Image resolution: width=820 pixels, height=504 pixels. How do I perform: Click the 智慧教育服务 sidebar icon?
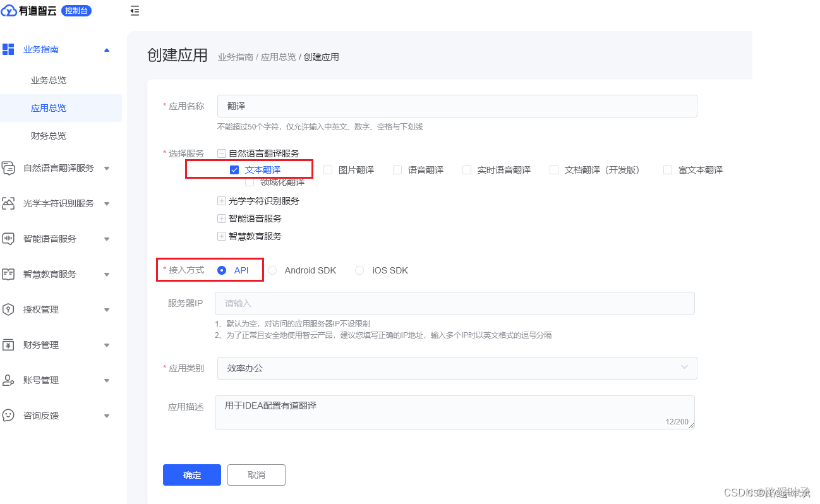[8, 274]
